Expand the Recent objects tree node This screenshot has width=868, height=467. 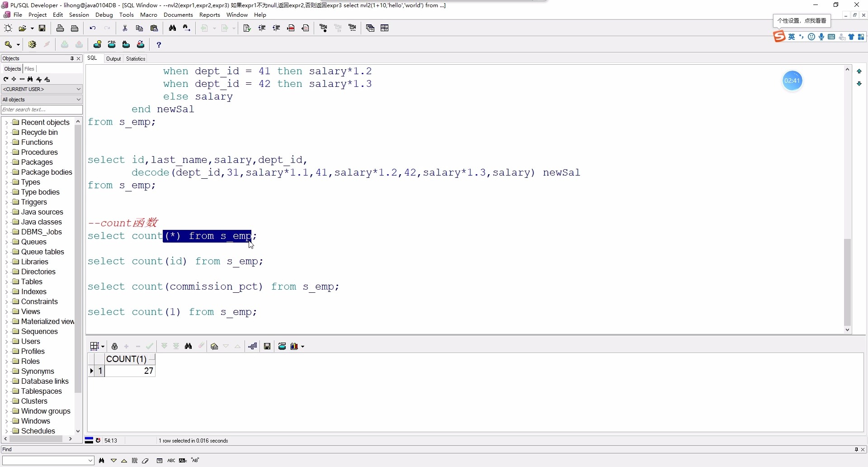[x=6, y=122]
